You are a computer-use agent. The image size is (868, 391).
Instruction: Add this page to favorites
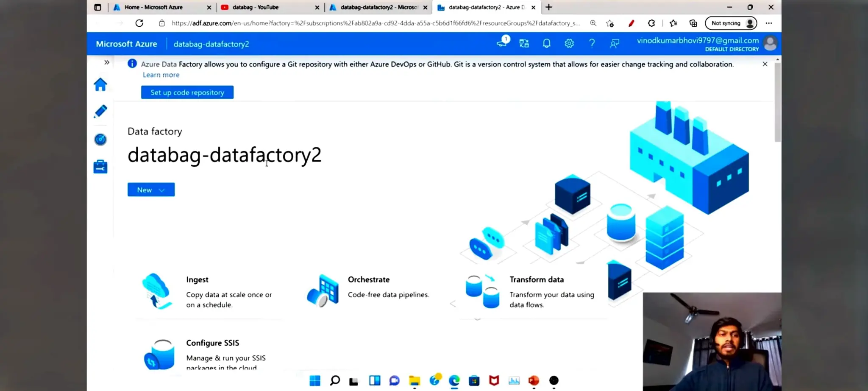click(610, 23)
